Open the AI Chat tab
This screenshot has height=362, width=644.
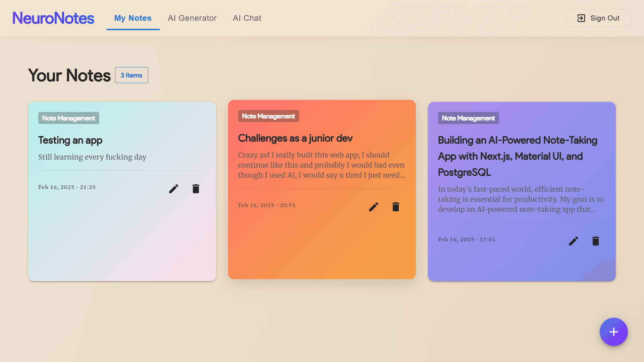(x=247, y=18)
